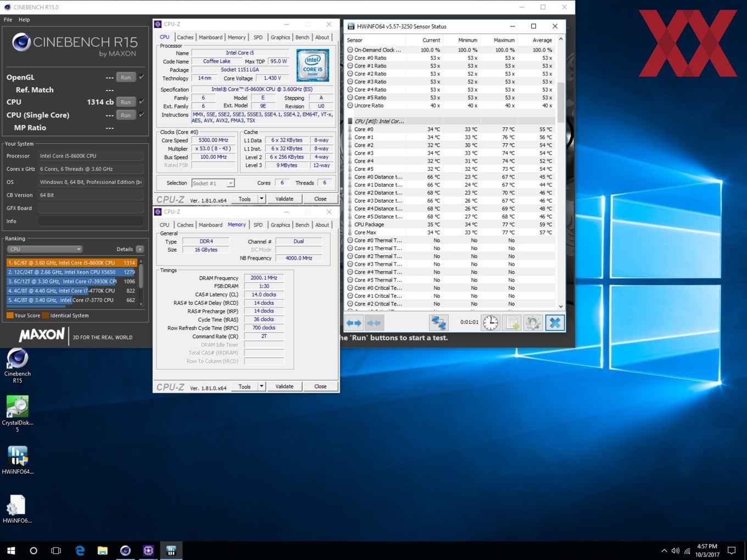Toggle OpenGL test checkbox in Cinebench
The width and height of the screenshot is (747, 560).
click(x=142, y=77)
